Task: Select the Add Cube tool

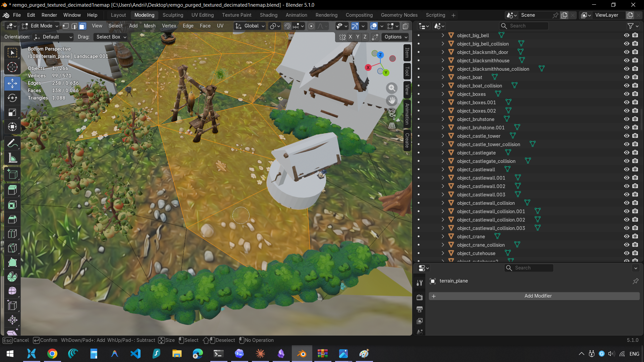Action: (x=12, y=174)
